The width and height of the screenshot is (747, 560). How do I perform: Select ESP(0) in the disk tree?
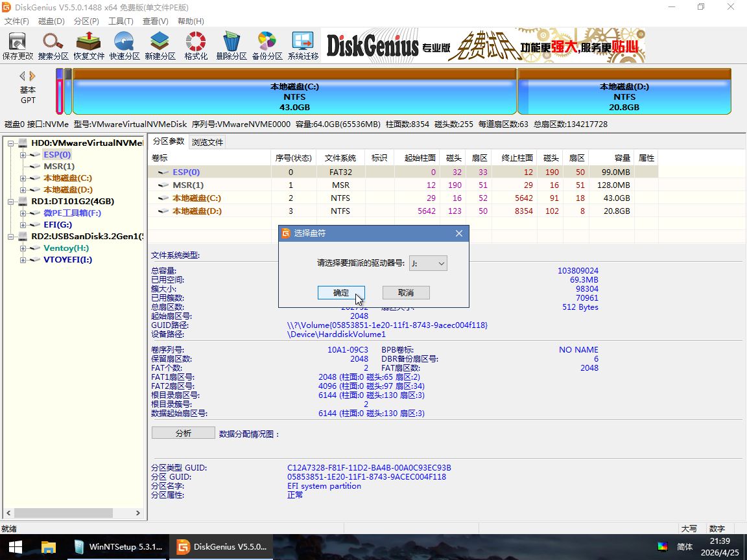pos(57,154)
